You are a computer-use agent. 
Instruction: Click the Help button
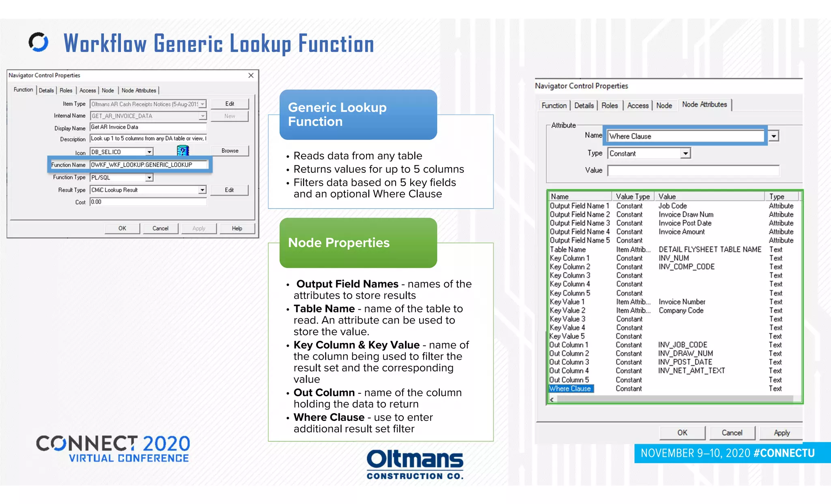(x=237, y=228)
